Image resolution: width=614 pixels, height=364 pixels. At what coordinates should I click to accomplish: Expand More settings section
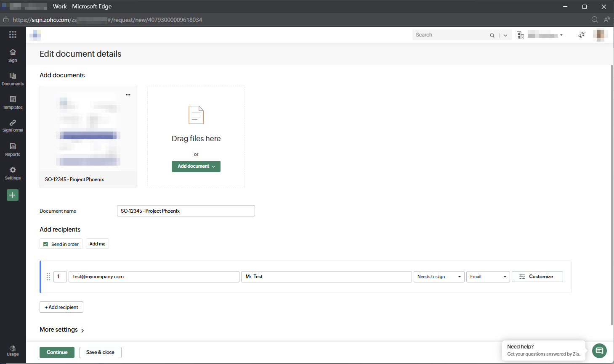coord(62,330)
